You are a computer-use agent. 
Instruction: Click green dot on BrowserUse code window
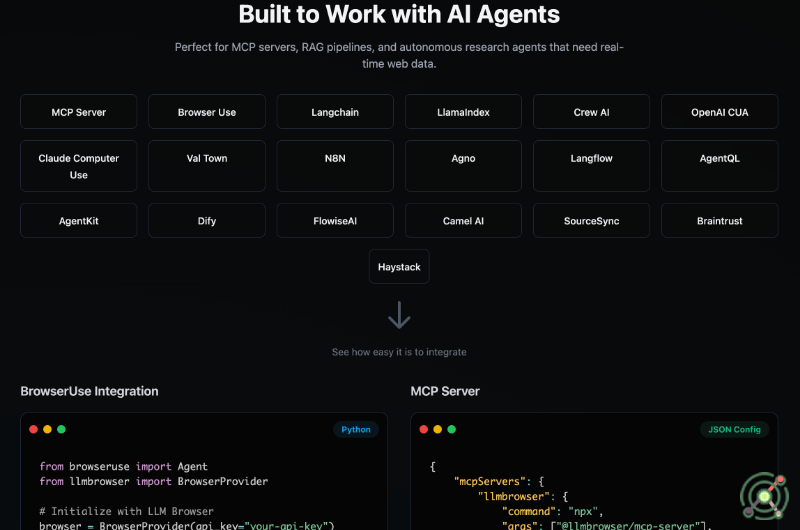pyautogui.click(x=61, y=429)
